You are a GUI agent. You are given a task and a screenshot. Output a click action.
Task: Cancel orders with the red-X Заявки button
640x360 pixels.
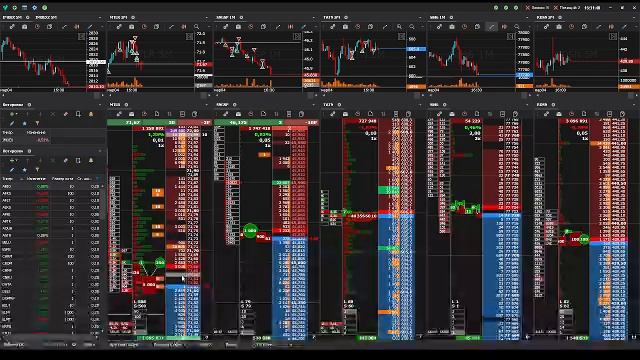pos(537,8)
